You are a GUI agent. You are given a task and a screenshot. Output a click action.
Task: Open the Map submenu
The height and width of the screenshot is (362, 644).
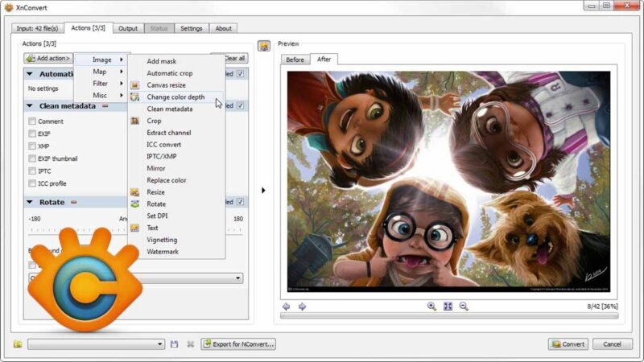pos(101,72)
